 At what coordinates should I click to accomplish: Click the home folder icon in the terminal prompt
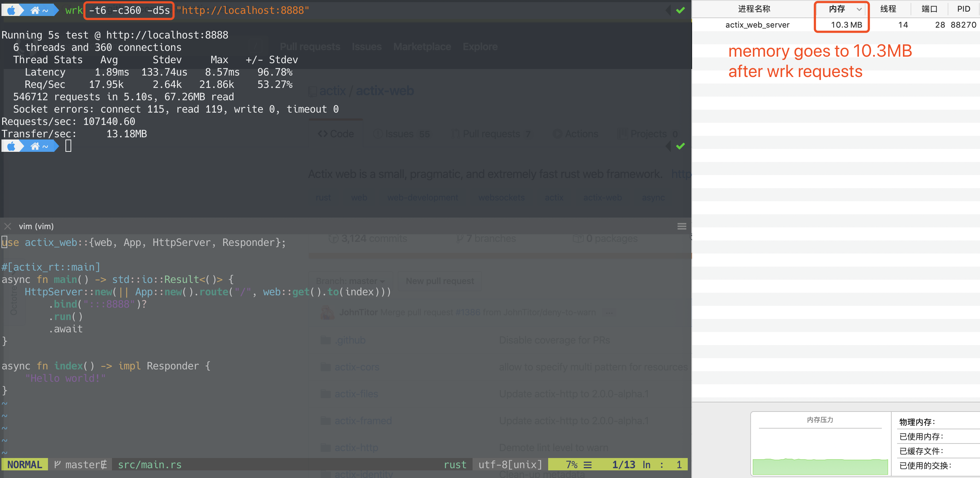tap(35, 10)
